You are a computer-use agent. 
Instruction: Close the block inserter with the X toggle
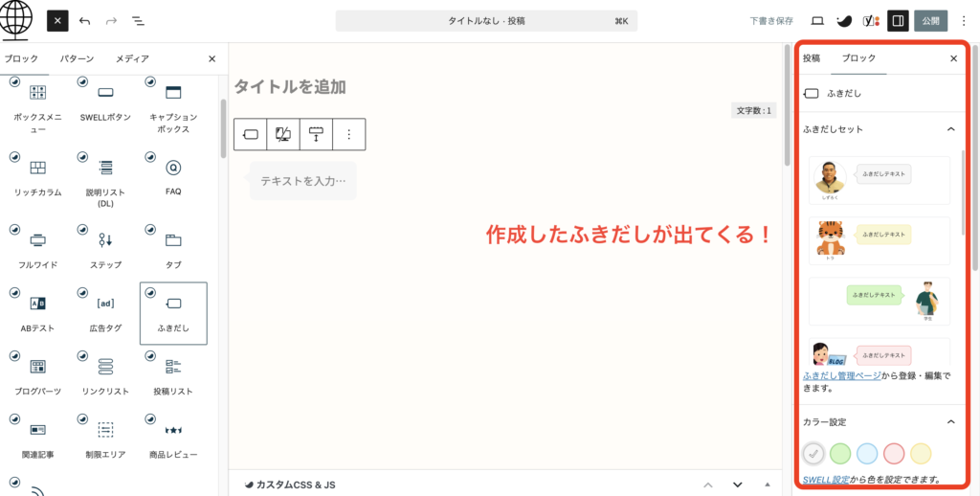pos(58,20)
